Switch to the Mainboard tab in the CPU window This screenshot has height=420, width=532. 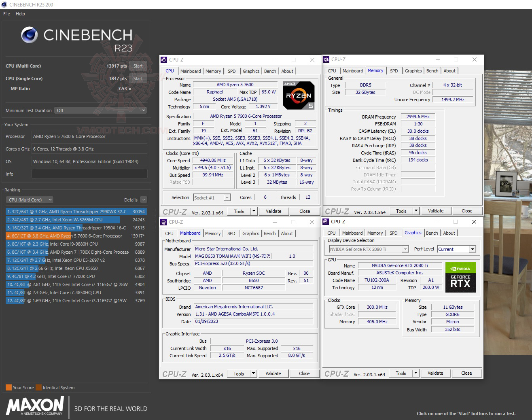191,71
